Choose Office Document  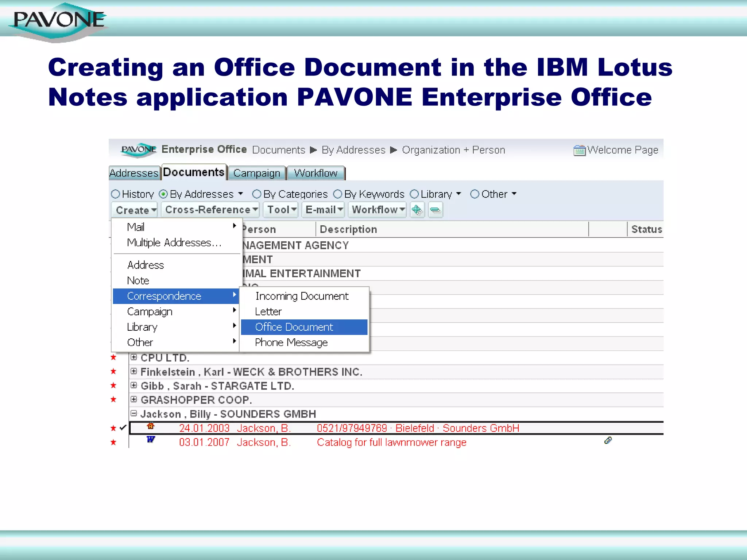[x=304, y=327]
